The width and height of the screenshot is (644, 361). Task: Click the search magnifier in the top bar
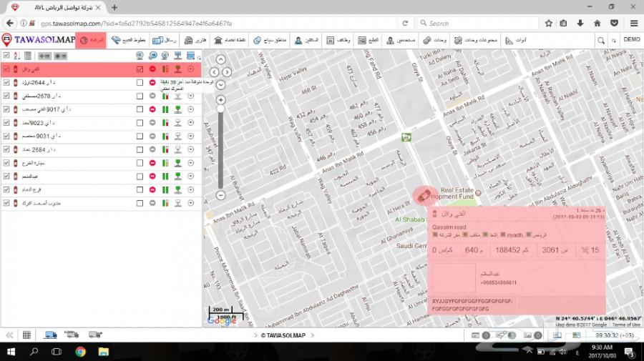[x=601, y=40]
